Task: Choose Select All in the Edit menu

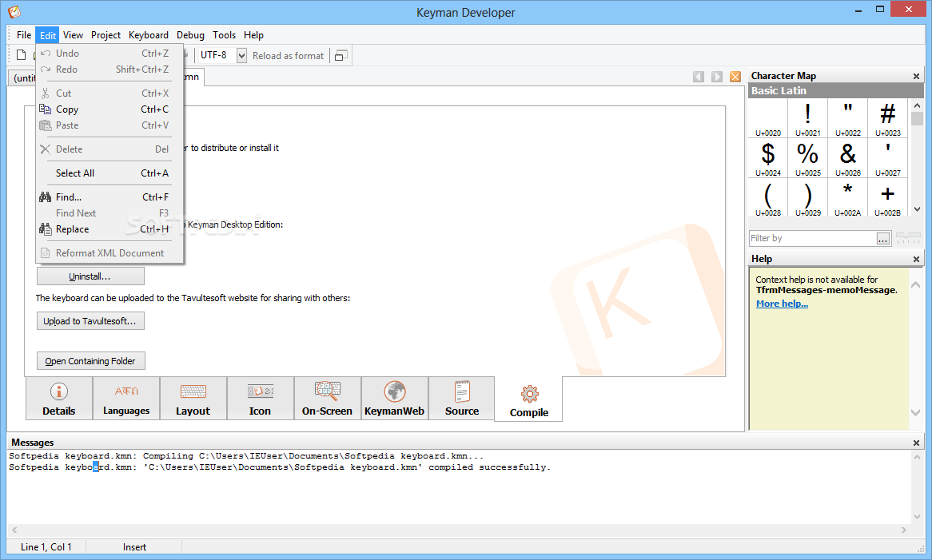Action: tap(110, 173)
